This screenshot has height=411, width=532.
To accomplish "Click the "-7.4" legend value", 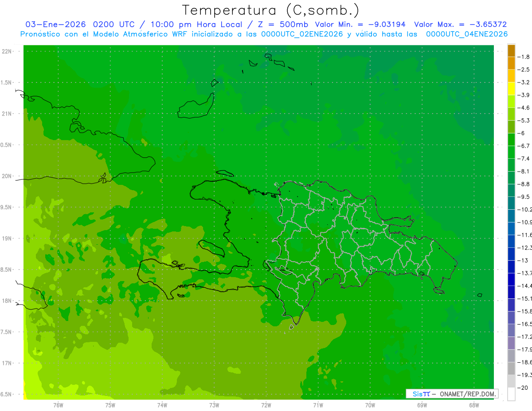I will point(524,159).
